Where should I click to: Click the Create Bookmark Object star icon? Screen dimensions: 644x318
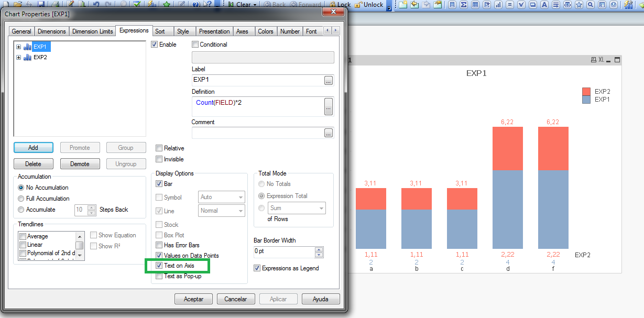click(578, 5)
